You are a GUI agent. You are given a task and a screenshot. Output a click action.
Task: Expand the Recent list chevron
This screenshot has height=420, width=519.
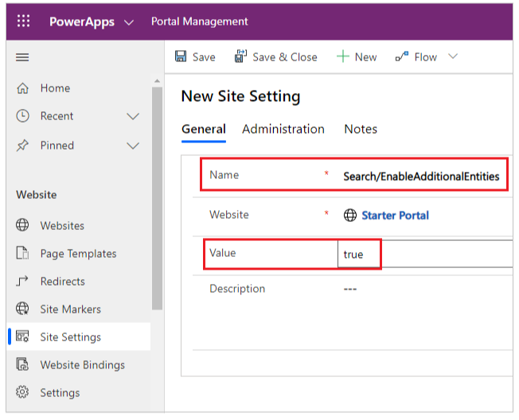(133, 116)
